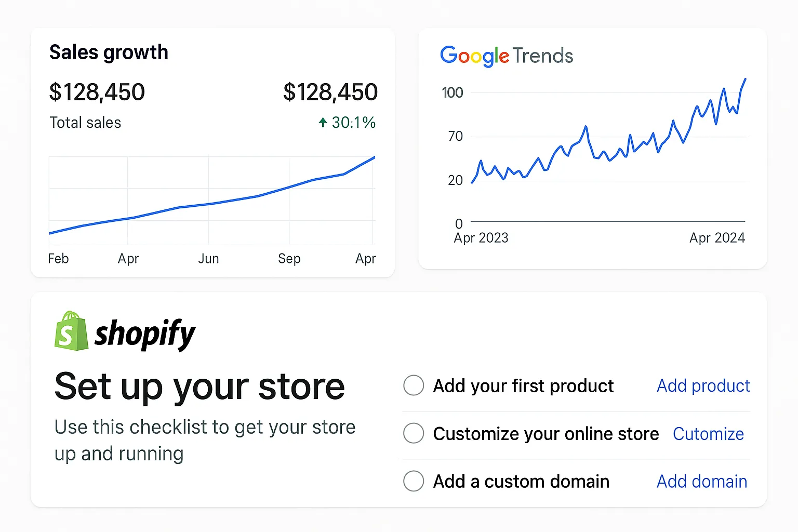Click the Sales growth heading

[x=109, y=52]
